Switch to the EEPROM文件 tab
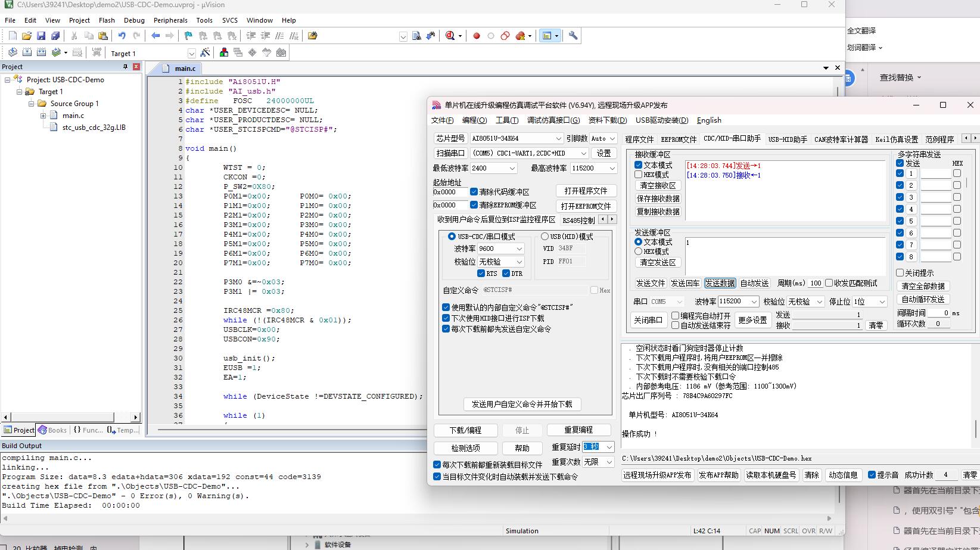Image resolution: width=980 pixels, height=550 pixels. click(679, 139)
